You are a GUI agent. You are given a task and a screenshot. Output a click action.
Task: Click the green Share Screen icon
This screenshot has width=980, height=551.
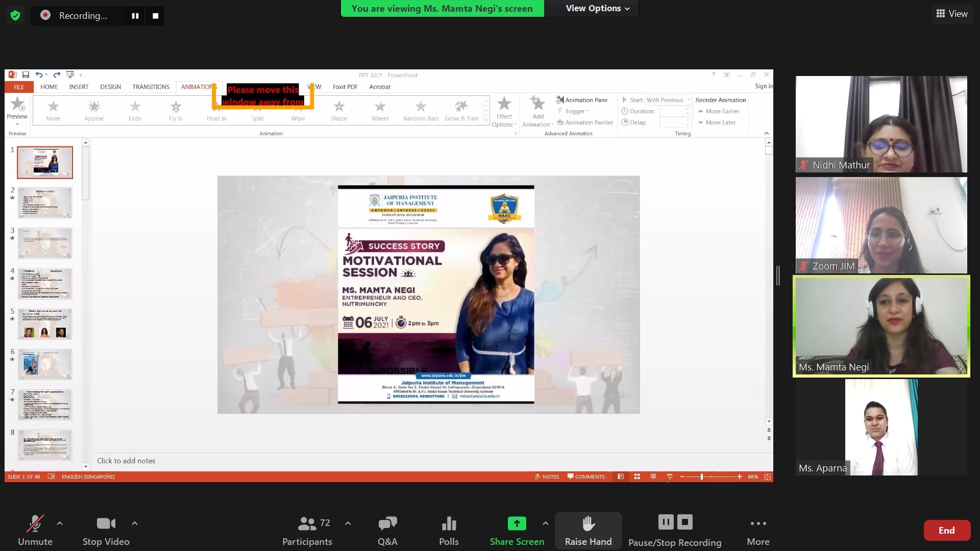(517, 523)
